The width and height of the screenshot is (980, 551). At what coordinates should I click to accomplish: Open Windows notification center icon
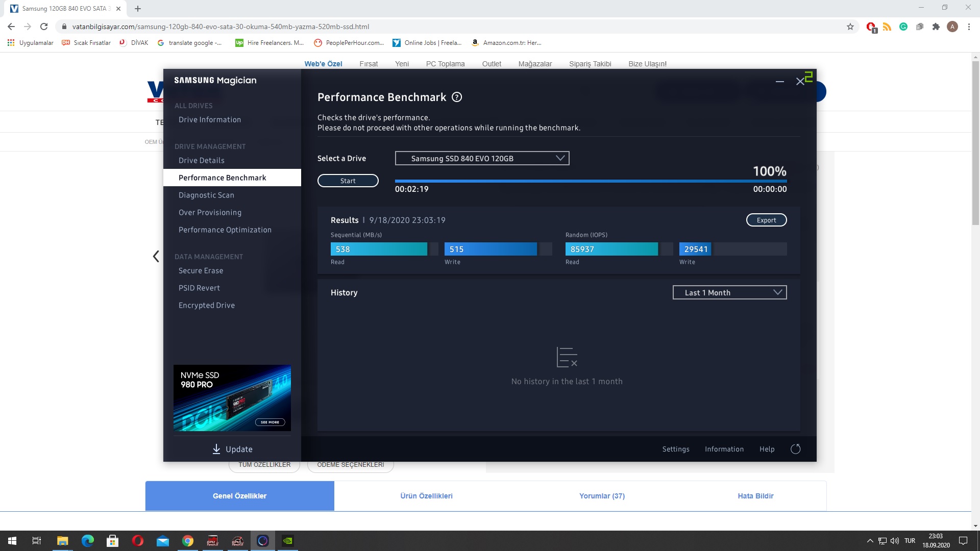pyautogui.click(x=963, y=541)
